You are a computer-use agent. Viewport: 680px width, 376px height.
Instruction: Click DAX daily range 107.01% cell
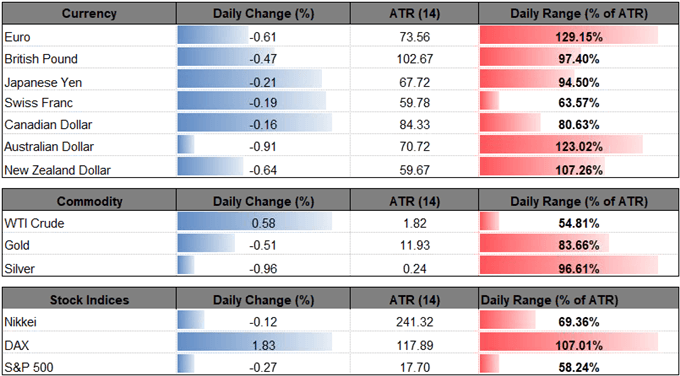point(579,345)
